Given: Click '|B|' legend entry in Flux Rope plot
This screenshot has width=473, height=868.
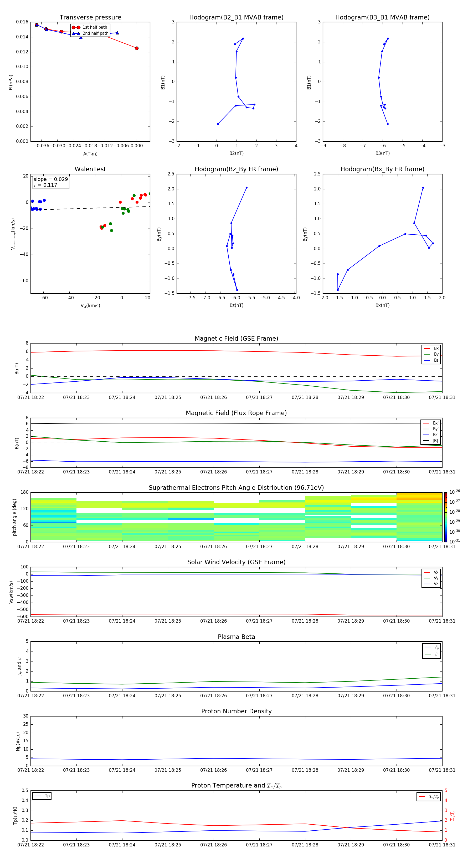Looking at the screenshot, I should (x=431, y=441).
